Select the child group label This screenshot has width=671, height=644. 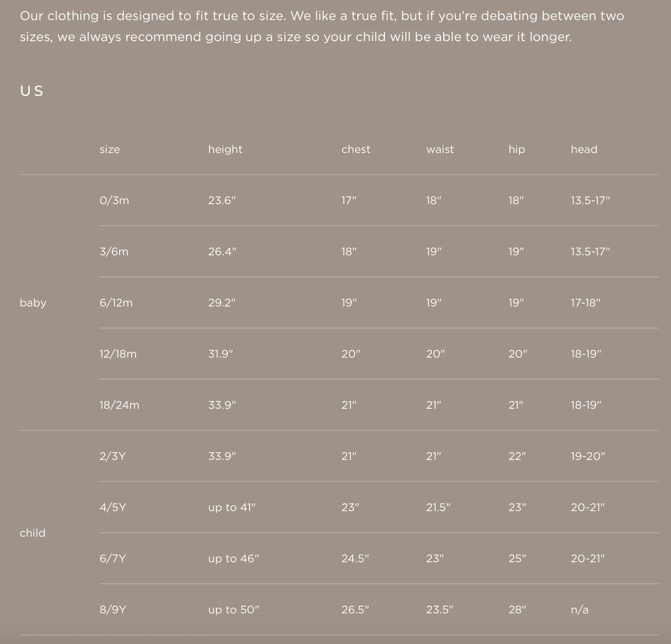coord(32,533)
